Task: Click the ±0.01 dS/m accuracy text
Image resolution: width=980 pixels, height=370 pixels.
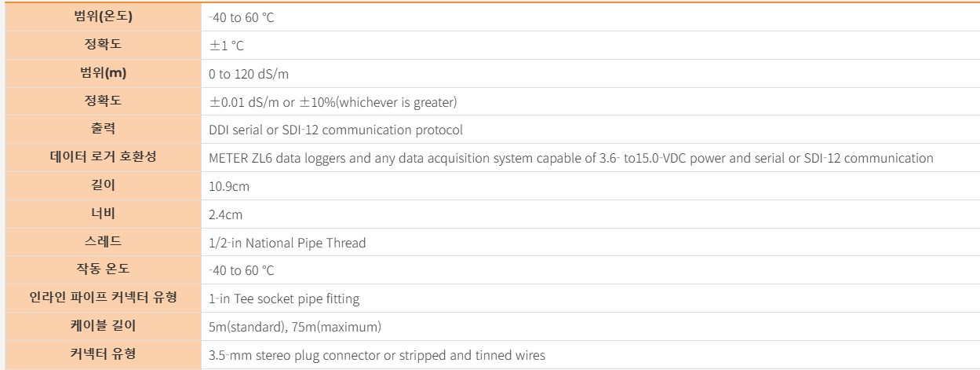Action: pos(333,102)
